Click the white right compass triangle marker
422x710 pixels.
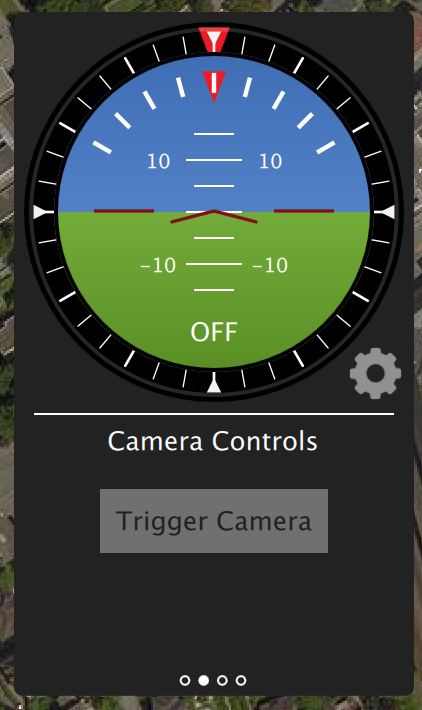pos(384,212)
